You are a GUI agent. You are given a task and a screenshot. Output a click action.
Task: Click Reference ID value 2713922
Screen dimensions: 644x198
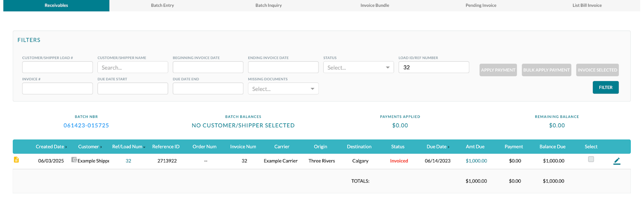(x=167, y=161)
